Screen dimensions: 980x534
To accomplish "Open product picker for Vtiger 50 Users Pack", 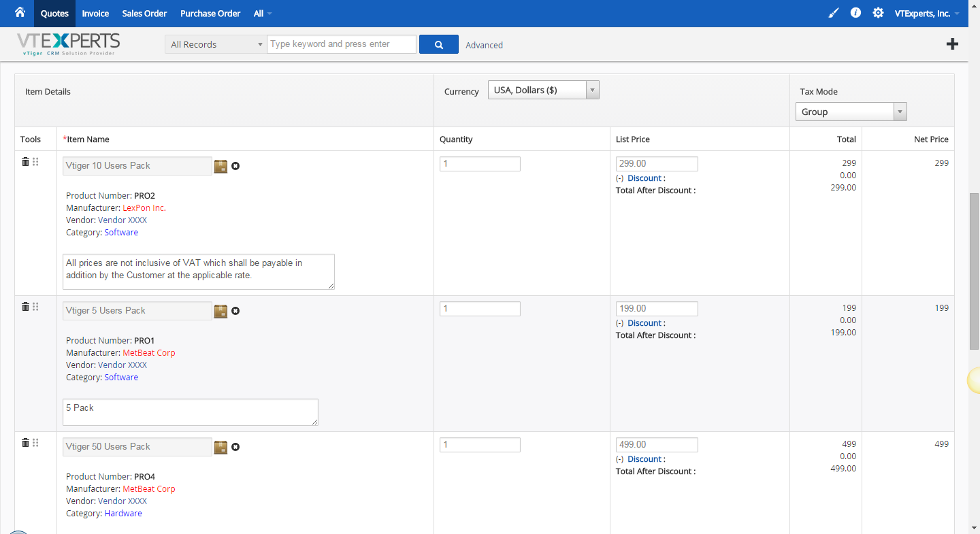I will coord(220,447).
